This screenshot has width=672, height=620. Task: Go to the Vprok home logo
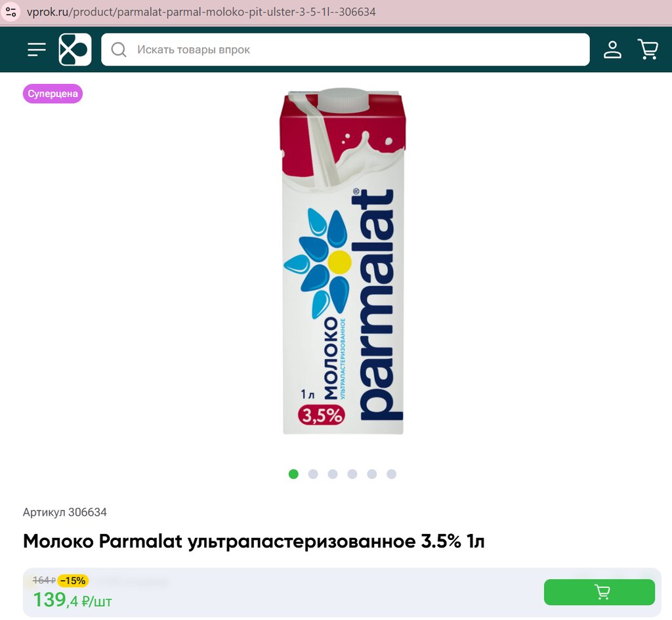pos(75,49)
